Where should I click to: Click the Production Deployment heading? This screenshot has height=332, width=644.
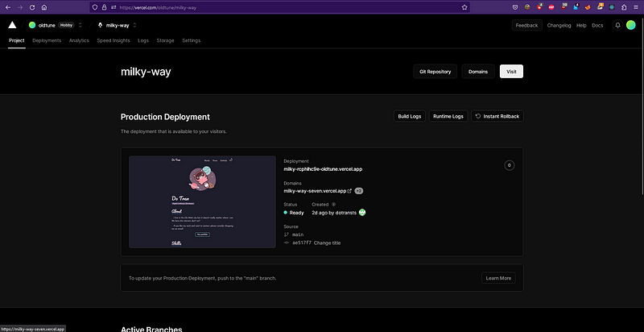[x=165, y=117]
